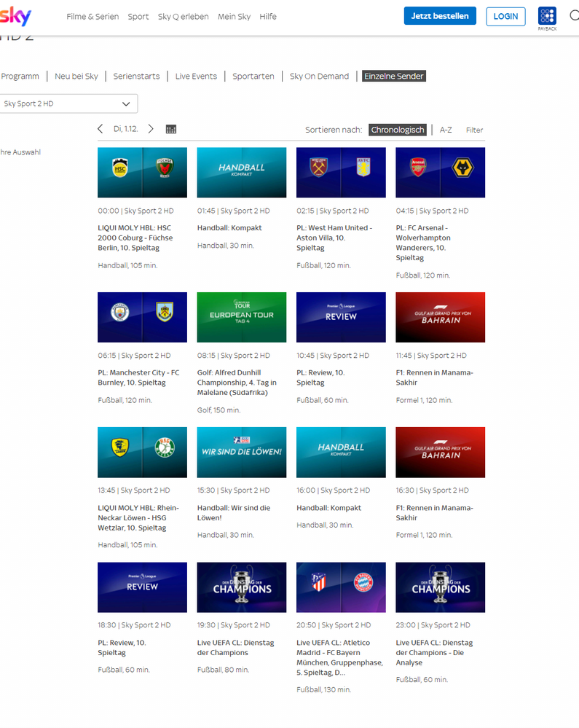Screen dimensions: 579x728
Task: Click Jetzt bestellen button
Action: click(440, 16)
